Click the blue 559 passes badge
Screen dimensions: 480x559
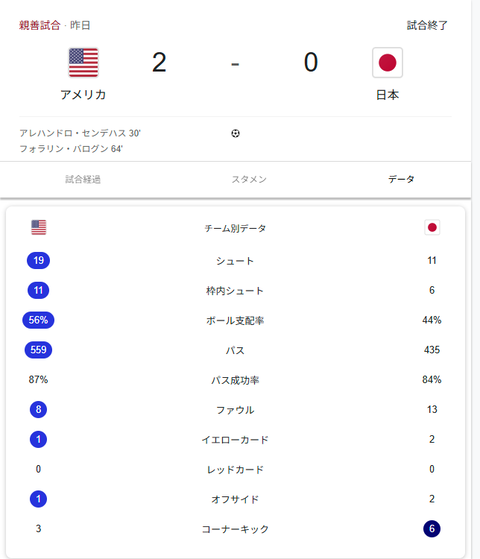[x=39, y=350]
